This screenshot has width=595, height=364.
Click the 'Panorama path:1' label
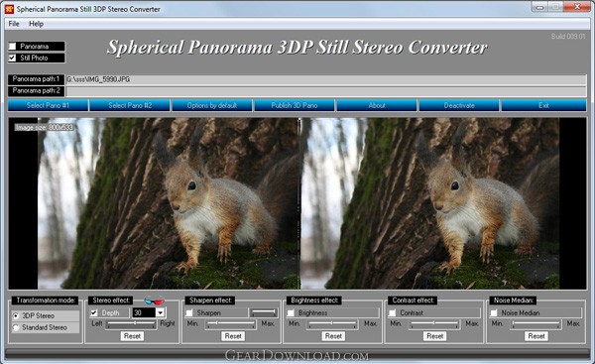36,79
